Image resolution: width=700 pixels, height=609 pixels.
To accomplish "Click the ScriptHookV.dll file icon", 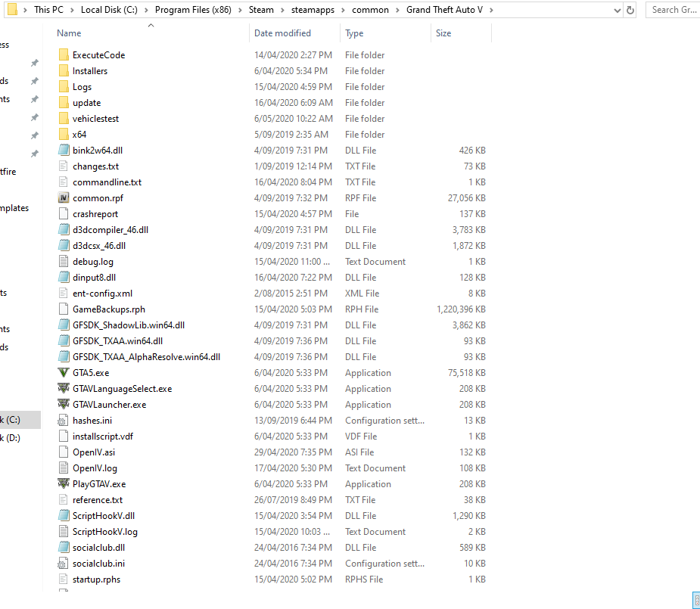I will tap(64, 515).
